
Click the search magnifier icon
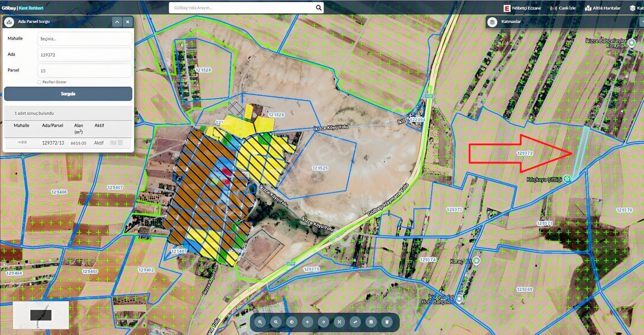(x=318, y=8)
